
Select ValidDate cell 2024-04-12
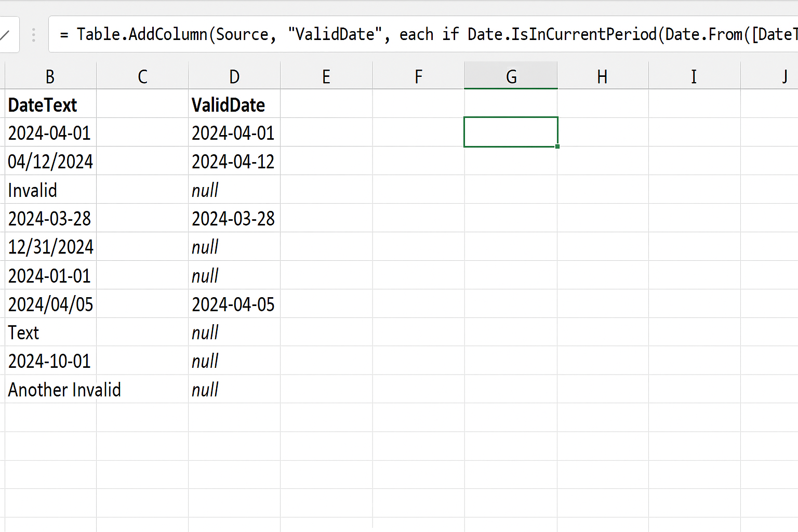click(x=234, y=161)
